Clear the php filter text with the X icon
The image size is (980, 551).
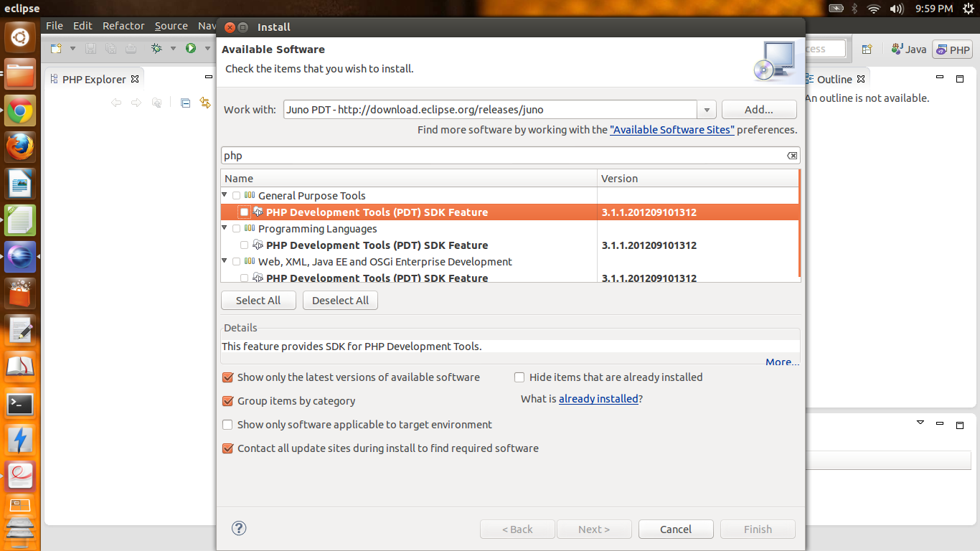click(x=792, y=156)
